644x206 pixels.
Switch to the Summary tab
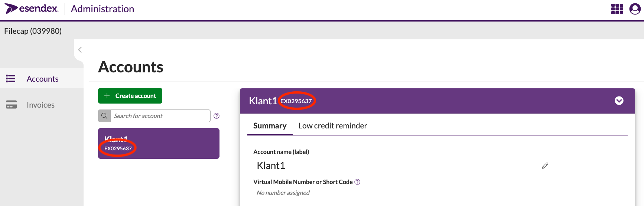pyautogui.click(x=270, y=126)
